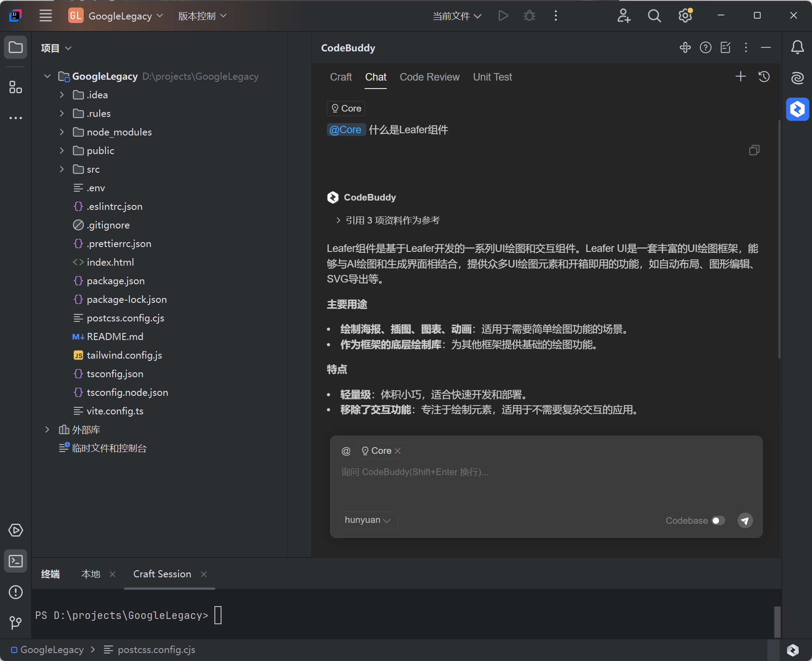Viewport: 812px width, 661px height.
Task: Remove the Core tag from input
Action: (398, 451)
